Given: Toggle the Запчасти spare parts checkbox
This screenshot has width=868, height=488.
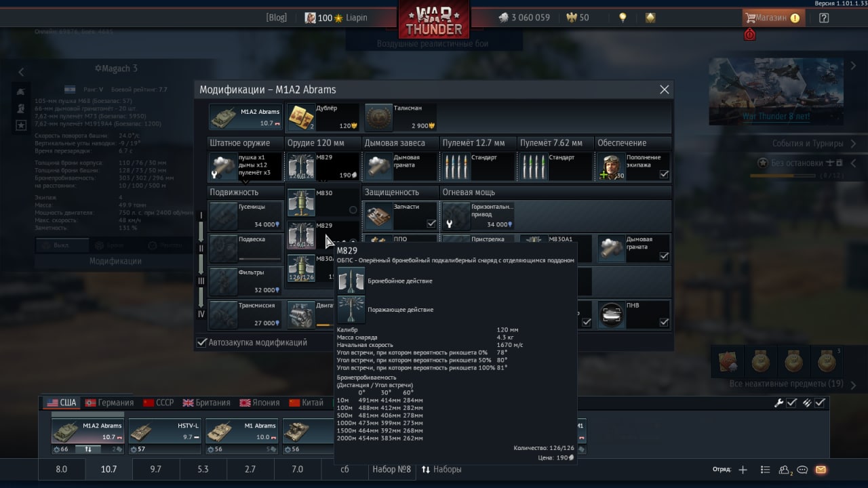Looking at the screenshot, I should pyautogui.click(x=431, y=224).
